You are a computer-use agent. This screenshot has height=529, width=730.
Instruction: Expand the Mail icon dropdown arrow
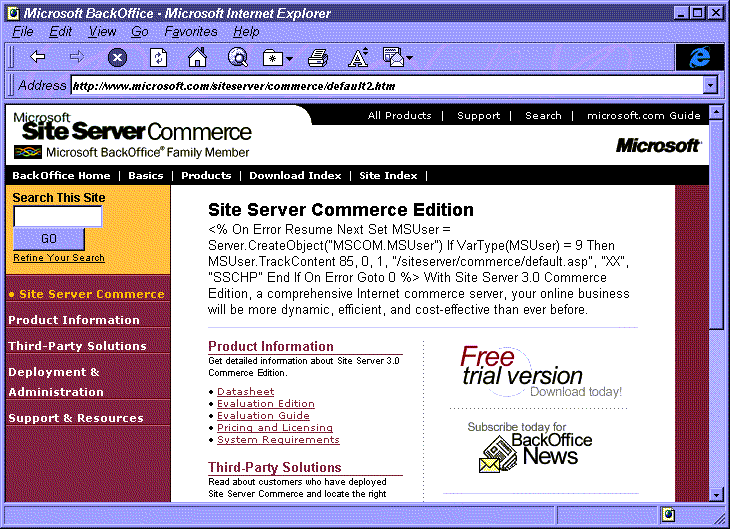pos(409,58)
